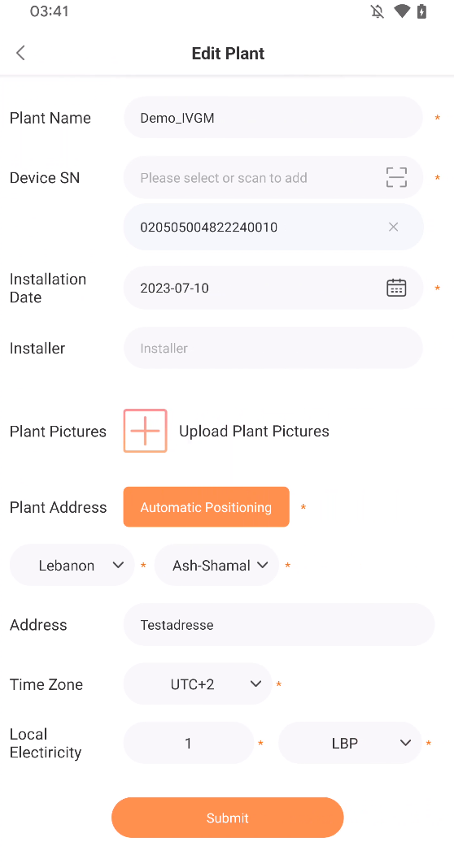This screenshot has height=868, width=454.
Task: Choose currency from the LBP dropdown
Action: 351,743
